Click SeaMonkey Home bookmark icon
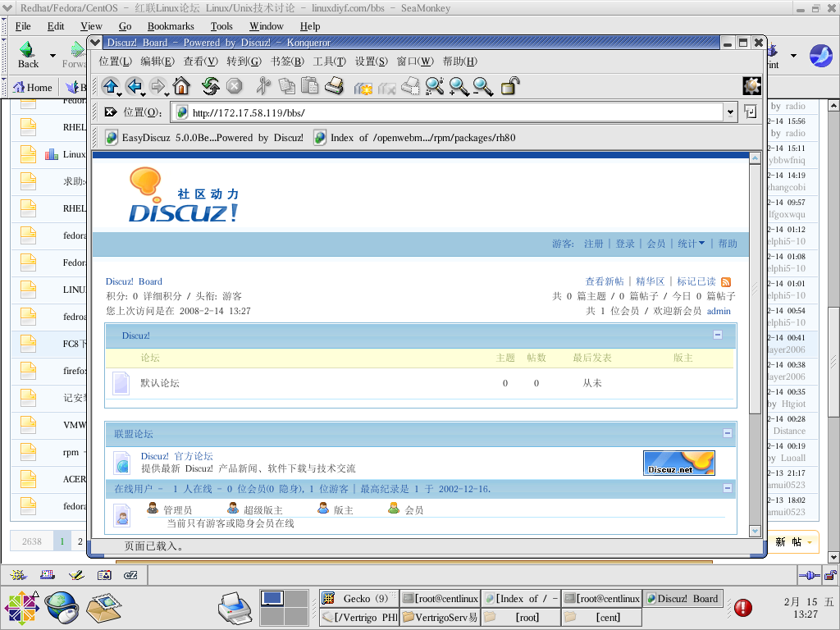 click(33, 87)
